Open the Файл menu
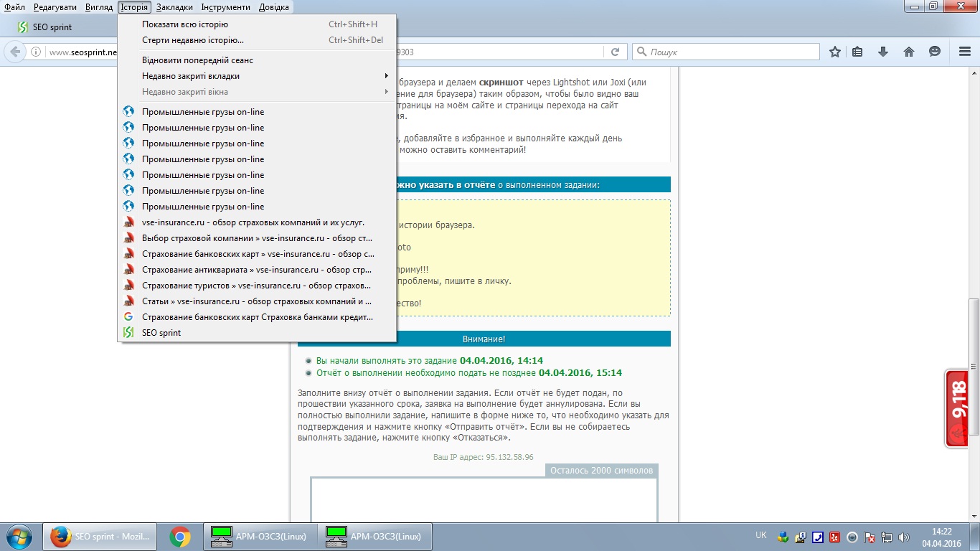980x551 pixels. pos(14,7)
